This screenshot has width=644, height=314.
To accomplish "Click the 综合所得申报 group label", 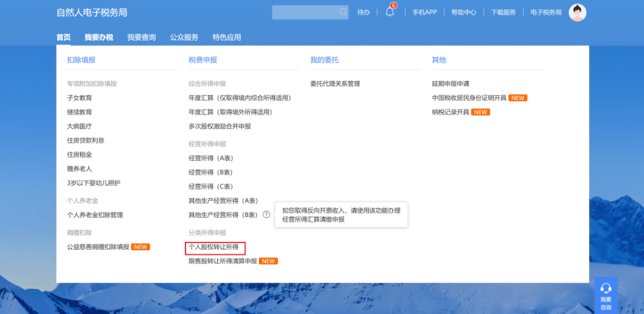I will pos(207,84).
